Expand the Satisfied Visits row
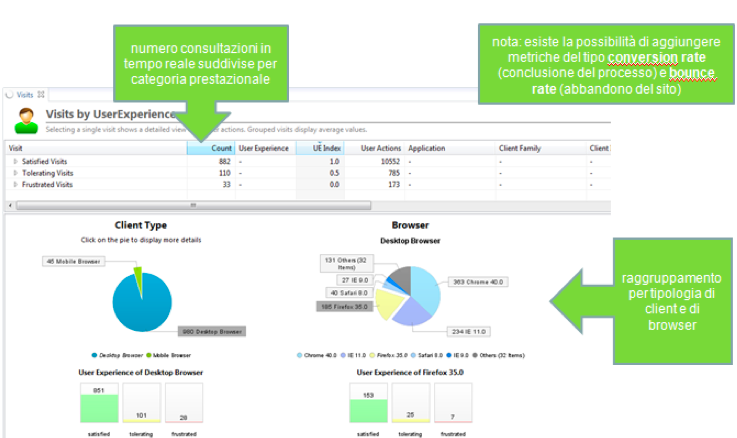Image resolution: width=737 pixels, height=438 pixels. (16, 161)
